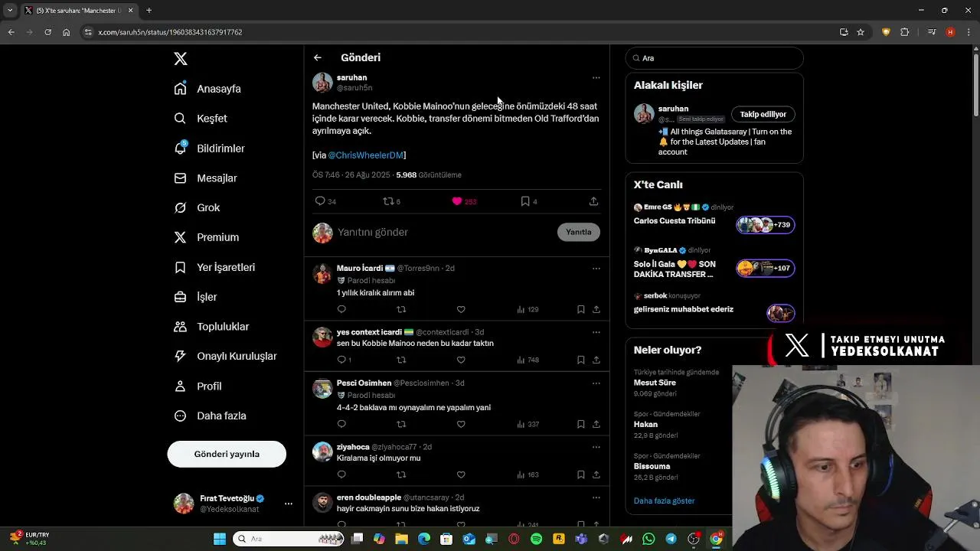Image resolution: width=980 pixels, height=551 pixels.
Task: Toggle the pink like heart on main post
Action: click(x=457, y=201)
